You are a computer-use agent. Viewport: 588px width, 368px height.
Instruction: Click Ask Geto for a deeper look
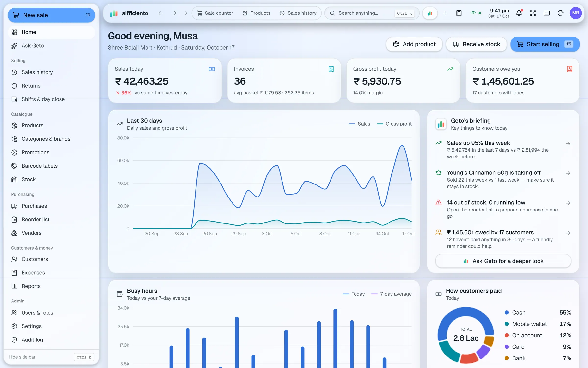pyautogui.click(x=503, y=261)
